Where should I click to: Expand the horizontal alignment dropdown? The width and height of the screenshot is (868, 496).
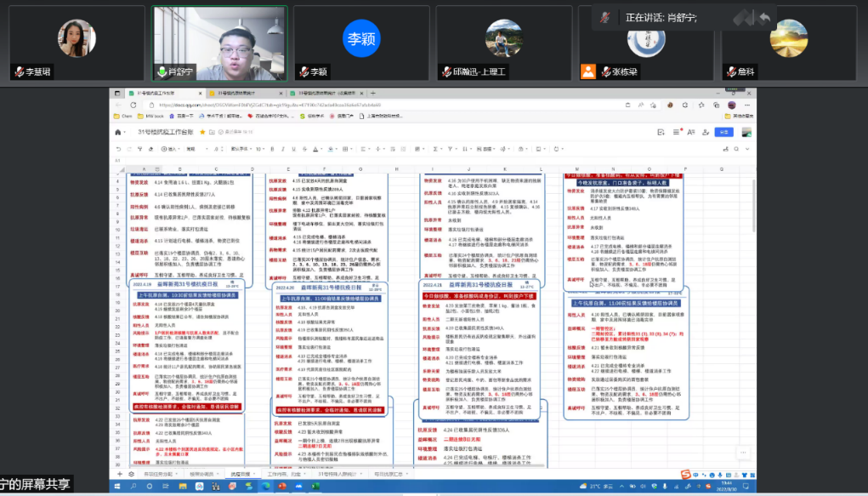tap(369, 149)
